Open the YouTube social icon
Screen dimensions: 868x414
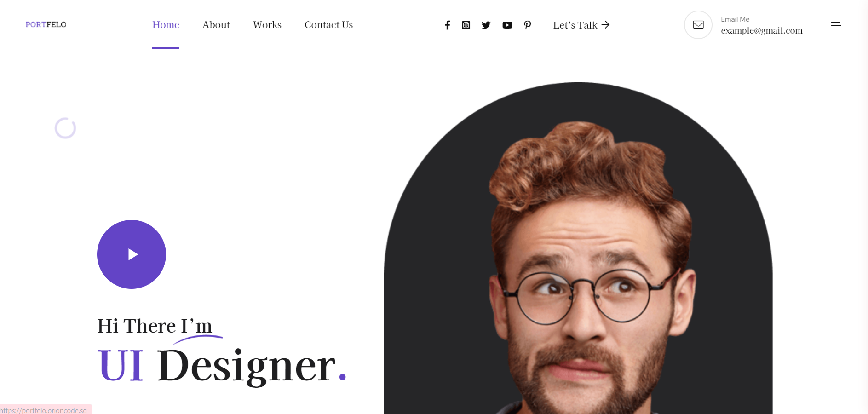(507, 25)
